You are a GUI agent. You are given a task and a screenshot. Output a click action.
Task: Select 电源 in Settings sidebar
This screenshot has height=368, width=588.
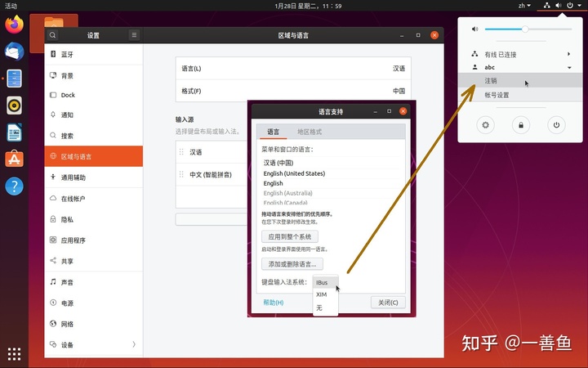click(93, 303)
